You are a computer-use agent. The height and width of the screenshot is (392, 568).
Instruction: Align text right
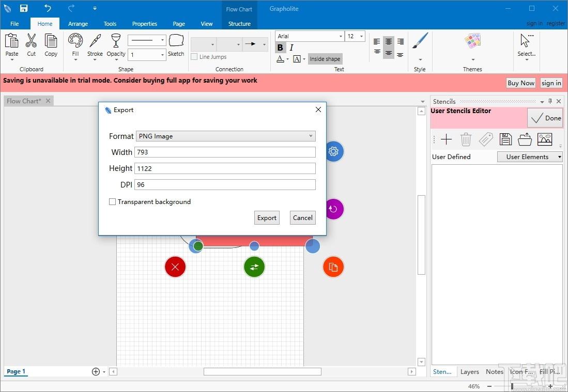400,42
